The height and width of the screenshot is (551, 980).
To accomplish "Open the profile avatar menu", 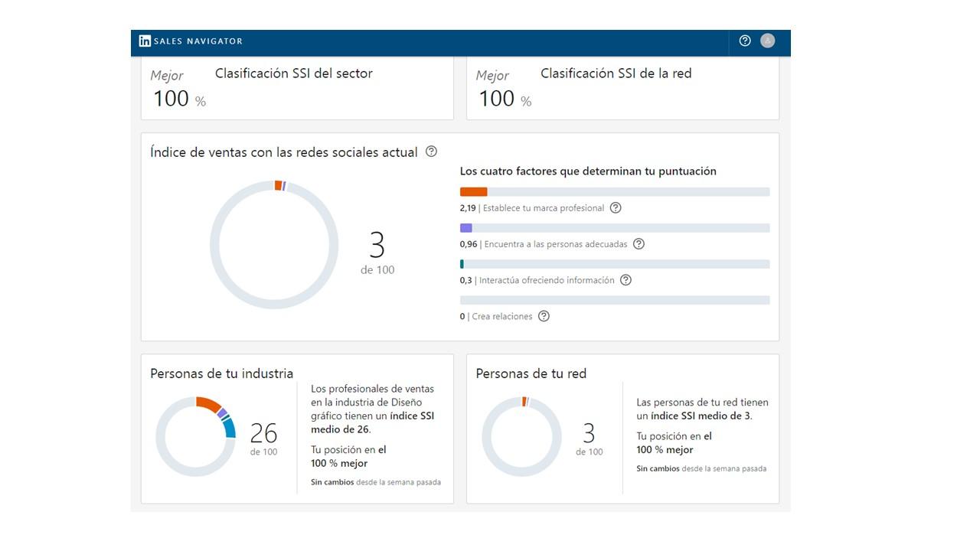I will pos(767,41).
